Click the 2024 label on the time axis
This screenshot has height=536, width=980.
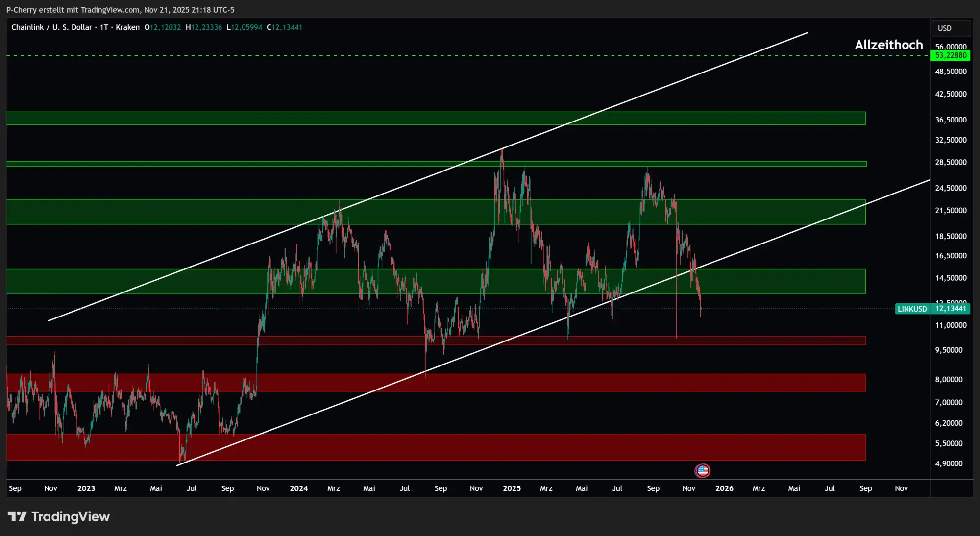[298, 488]
